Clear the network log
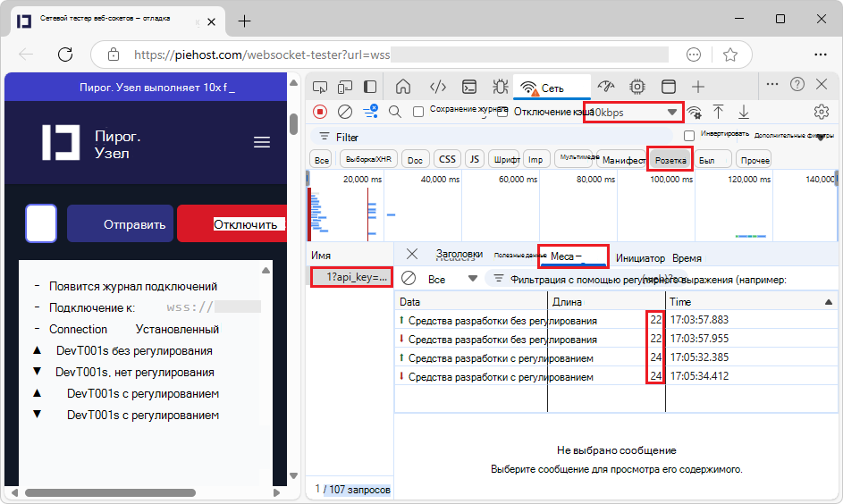Screen dimensions: 843x504 pos(344,112)
